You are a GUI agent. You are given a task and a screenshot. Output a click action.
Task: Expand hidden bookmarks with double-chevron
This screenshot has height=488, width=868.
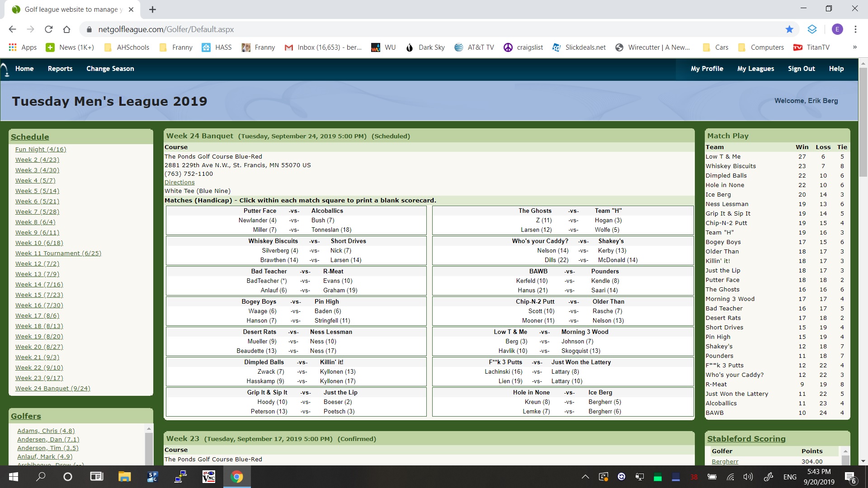[x=854, y=47]
